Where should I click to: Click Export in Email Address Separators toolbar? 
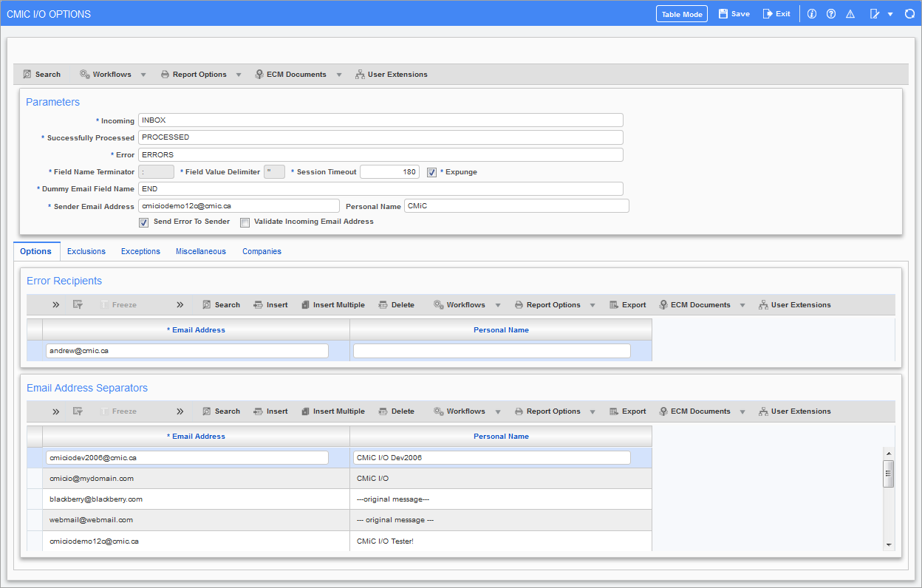[x=627, y=411]
